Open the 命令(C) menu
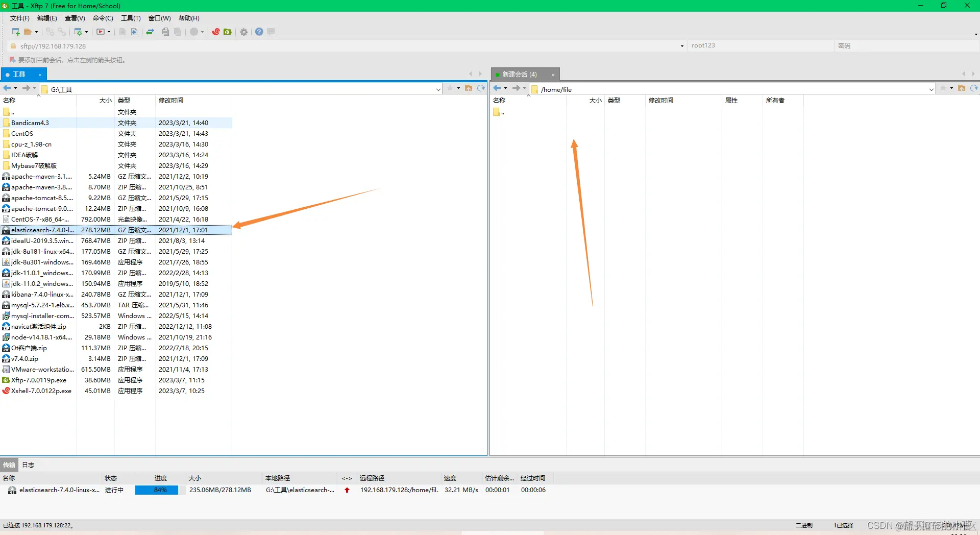 click(x=103, y=18)
